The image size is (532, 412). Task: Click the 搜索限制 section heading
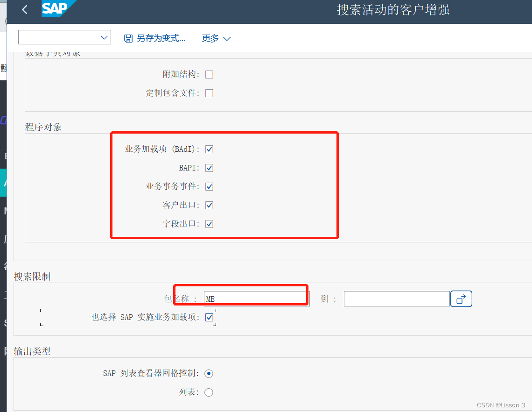coord(32,277)
